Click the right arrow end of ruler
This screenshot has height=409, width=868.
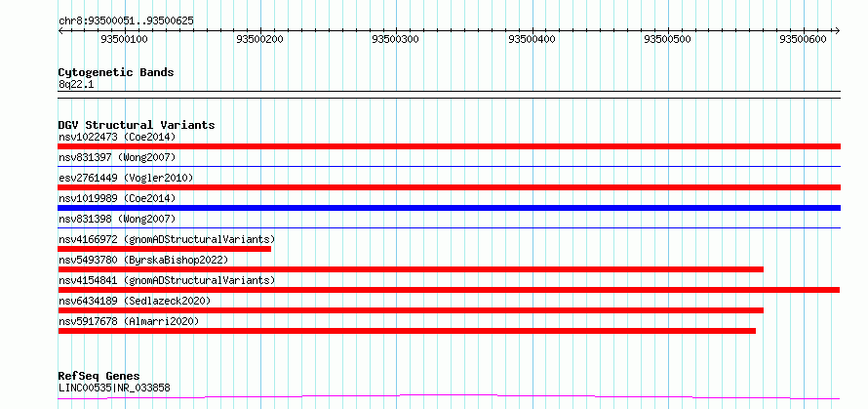tap(838, 30)
